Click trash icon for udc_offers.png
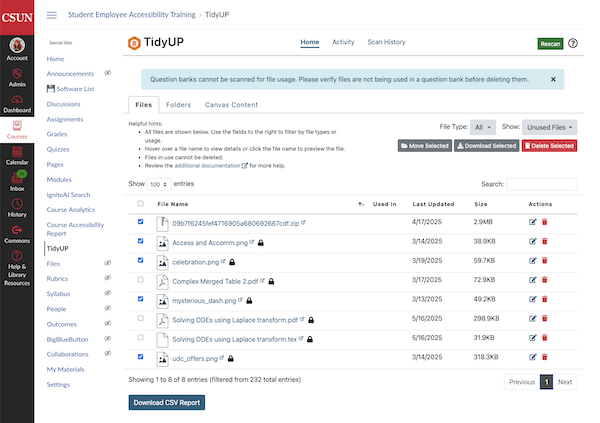 point(545,357)
